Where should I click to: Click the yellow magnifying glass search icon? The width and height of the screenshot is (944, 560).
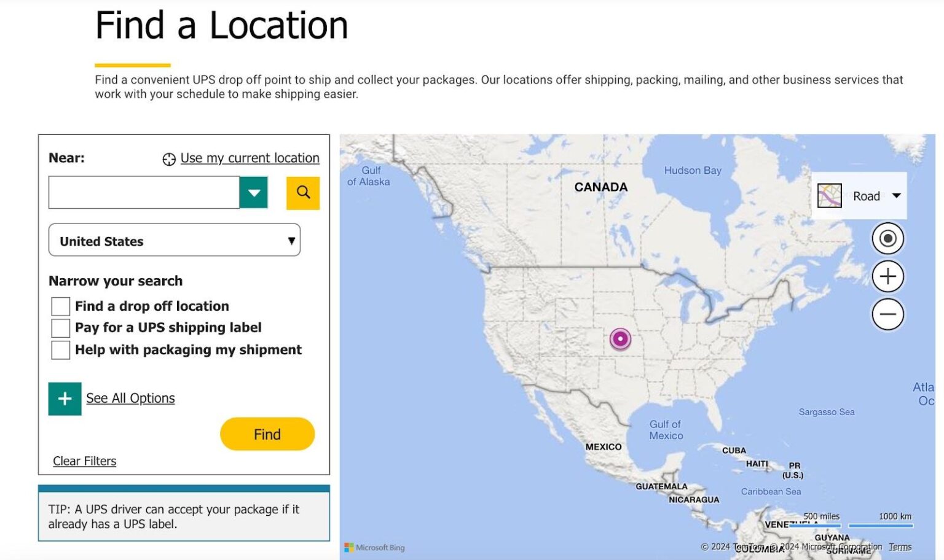pos(302,193)
